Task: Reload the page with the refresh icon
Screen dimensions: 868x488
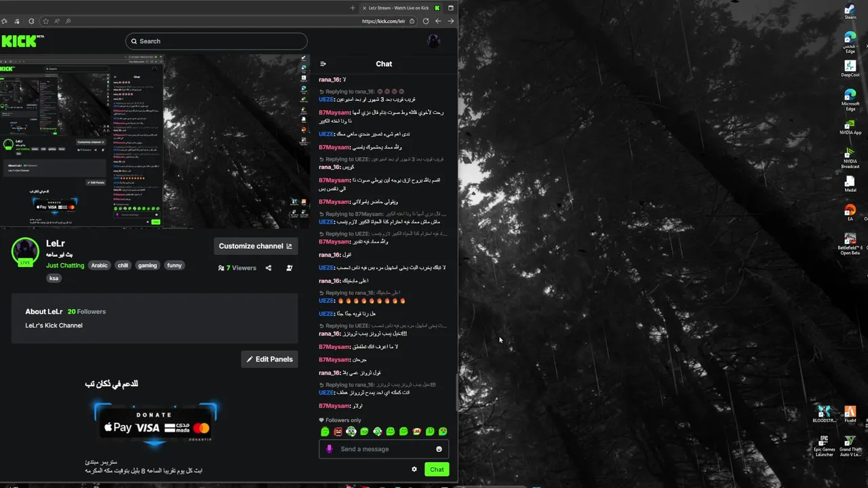Action: (x=426, y=21)
